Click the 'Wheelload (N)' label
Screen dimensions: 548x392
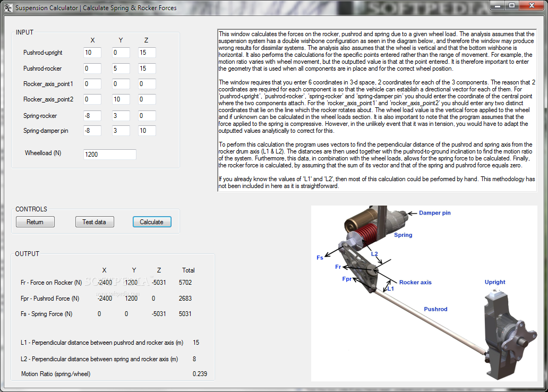43,153
